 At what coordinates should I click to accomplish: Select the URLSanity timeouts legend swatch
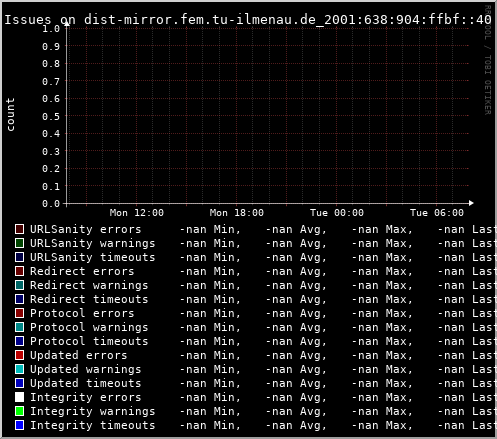(x=20, y=257)
